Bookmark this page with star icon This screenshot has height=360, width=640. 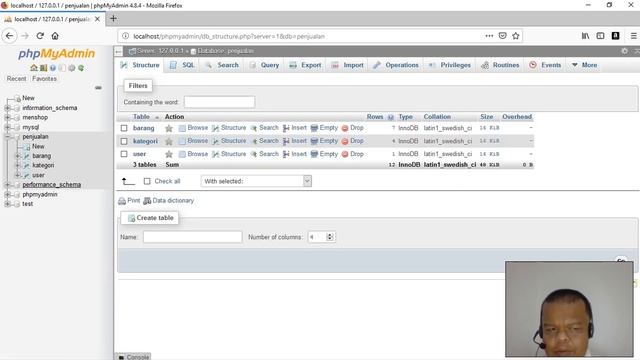516,36
